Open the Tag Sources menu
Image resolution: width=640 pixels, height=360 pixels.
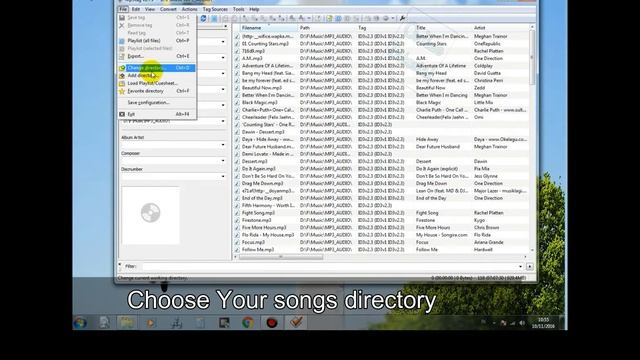[x=215, y=9]
